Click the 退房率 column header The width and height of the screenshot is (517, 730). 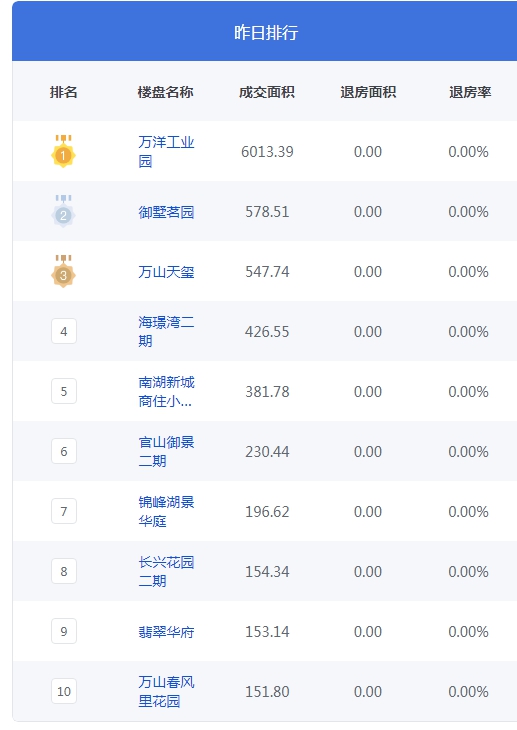470,92
